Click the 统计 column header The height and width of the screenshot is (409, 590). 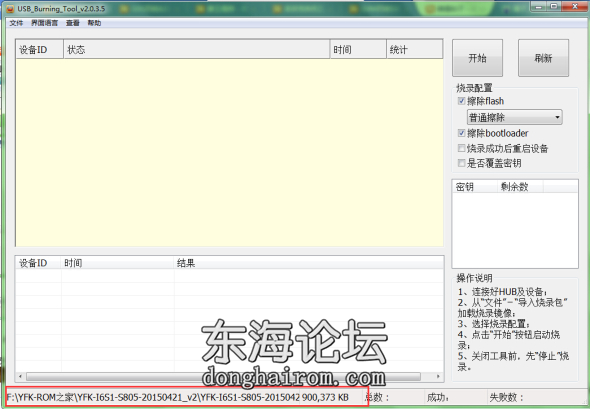[415, 49]
